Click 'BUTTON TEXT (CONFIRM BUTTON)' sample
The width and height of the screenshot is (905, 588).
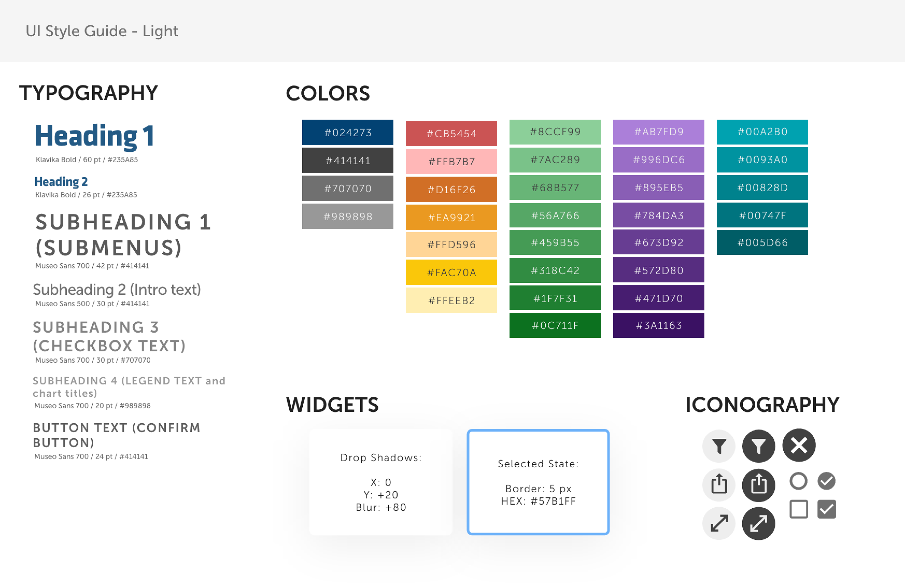(x=116, y=435)
